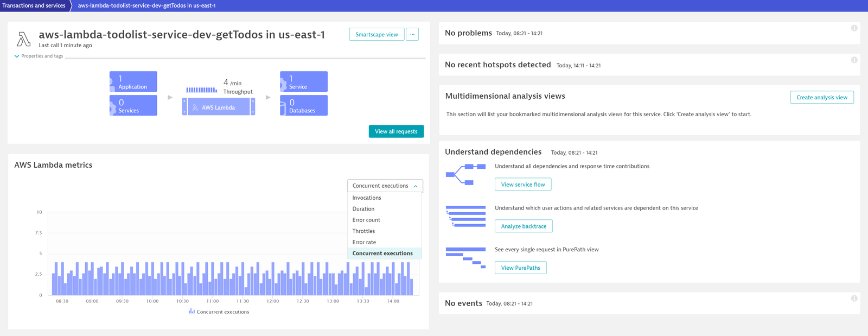This screenshot has height=336, width=868.
Task: Click the service flow diagram icon
Action: pos(465,174)
